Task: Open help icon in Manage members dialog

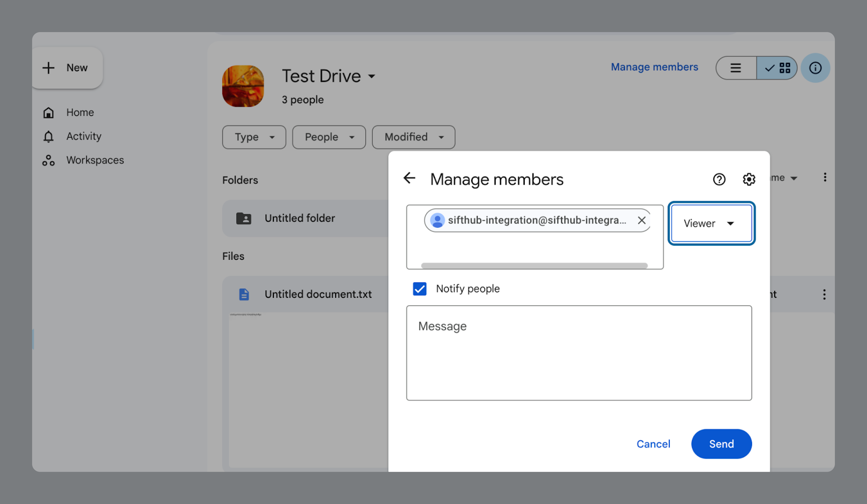Action: pyautogui.click(x=719, y=179)
